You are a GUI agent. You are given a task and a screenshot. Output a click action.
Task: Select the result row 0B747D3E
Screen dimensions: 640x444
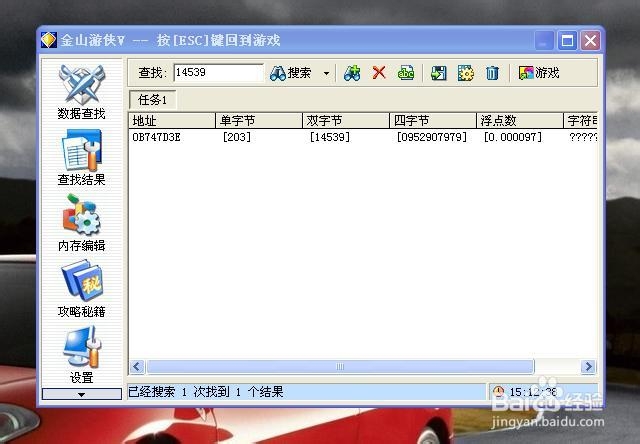(363, 137)
